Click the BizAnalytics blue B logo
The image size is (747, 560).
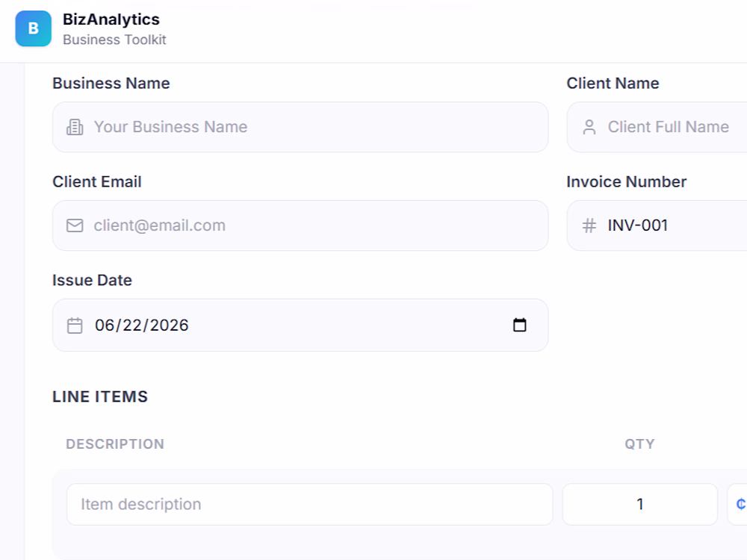click(x=34, y=28)
